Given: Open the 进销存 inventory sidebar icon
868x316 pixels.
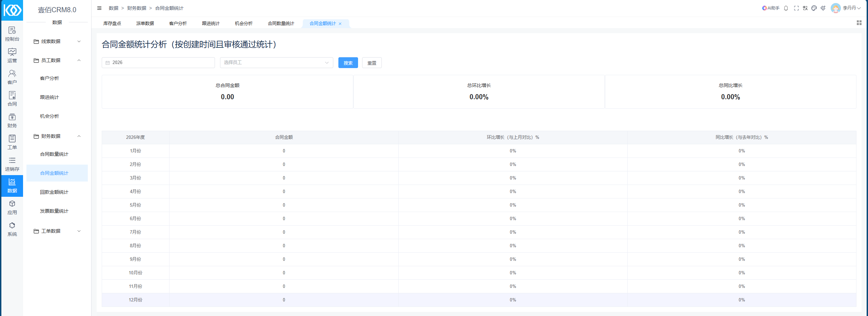Looking at the screenshot, I should (12, 164).
